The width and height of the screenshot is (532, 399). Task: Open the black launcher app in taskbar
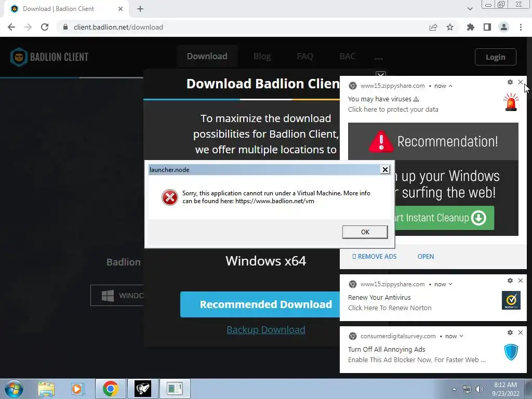[x=142, y=389]
